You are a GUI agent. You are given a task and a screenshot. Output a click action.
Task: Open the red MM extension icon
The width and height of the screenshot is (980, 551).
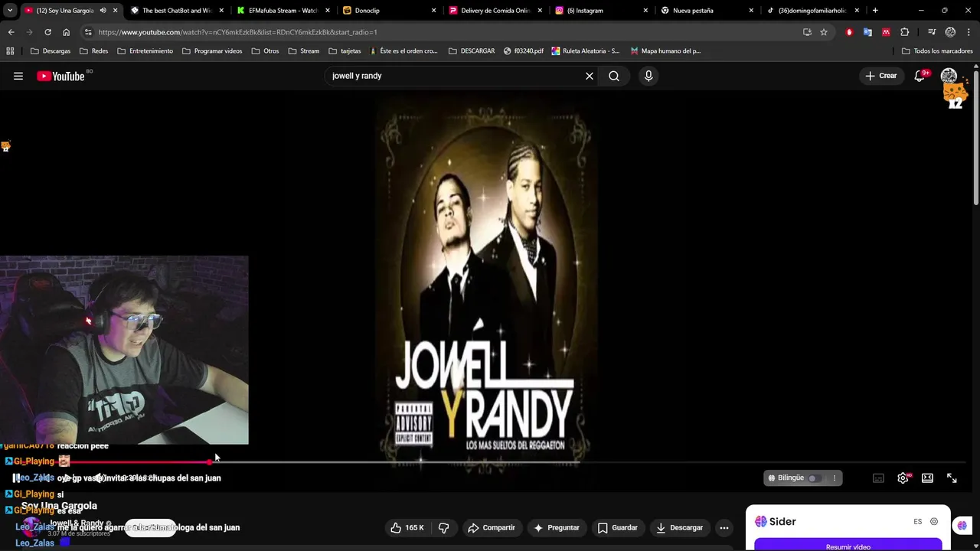pos(886,32)
